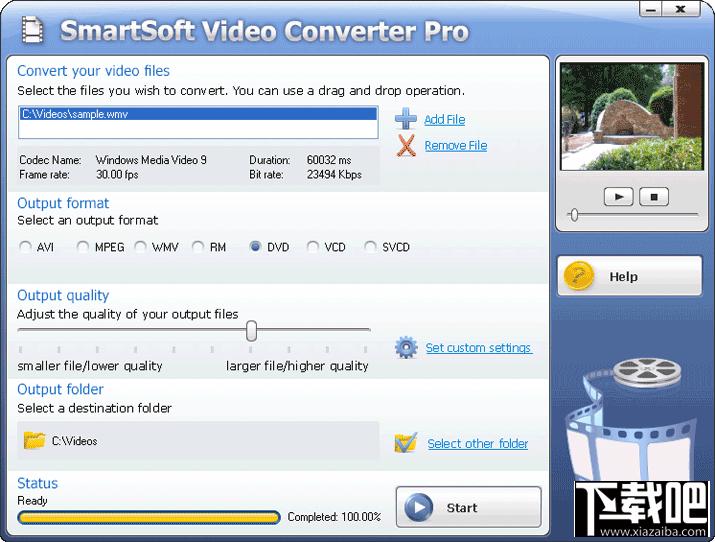This screenshot has height=542, width=715.
Task: Select the AVI output format
Action: click(x=25, y=247)
